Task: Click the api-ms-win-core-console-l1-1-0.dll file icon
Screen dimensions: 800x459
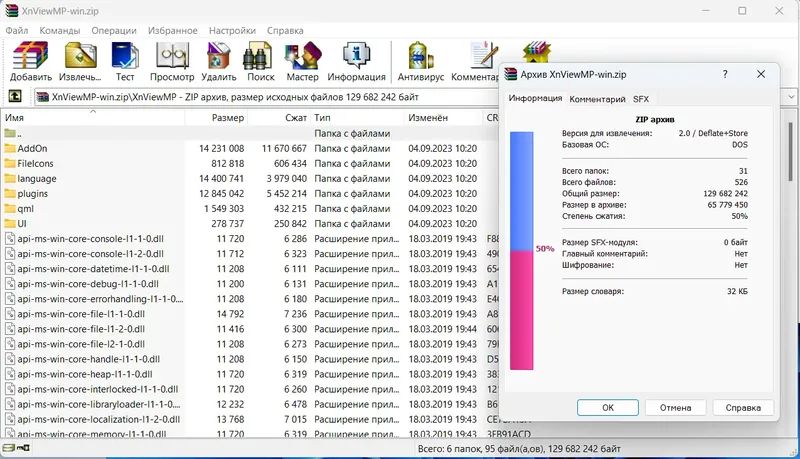Action: (x=10, y=239)
